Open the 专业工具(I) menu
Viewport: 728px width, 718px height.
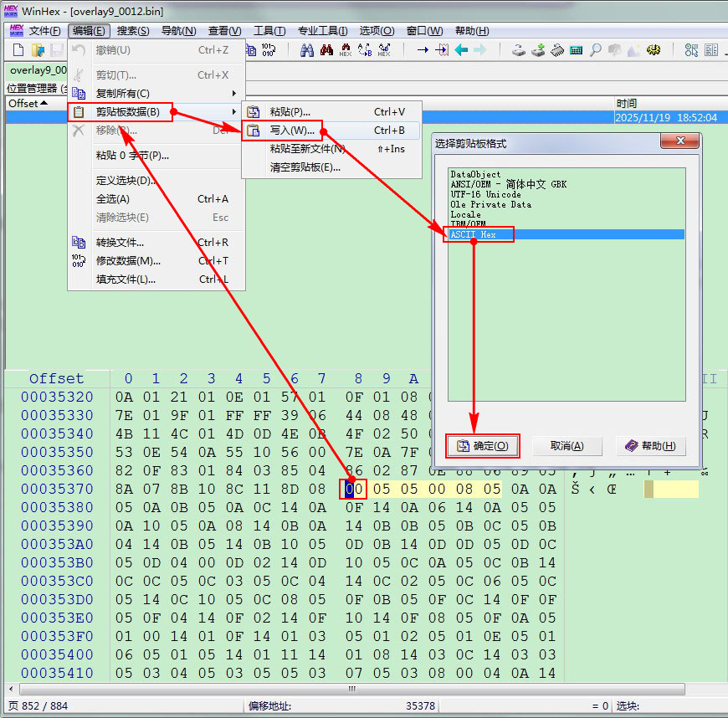(323, 31)
